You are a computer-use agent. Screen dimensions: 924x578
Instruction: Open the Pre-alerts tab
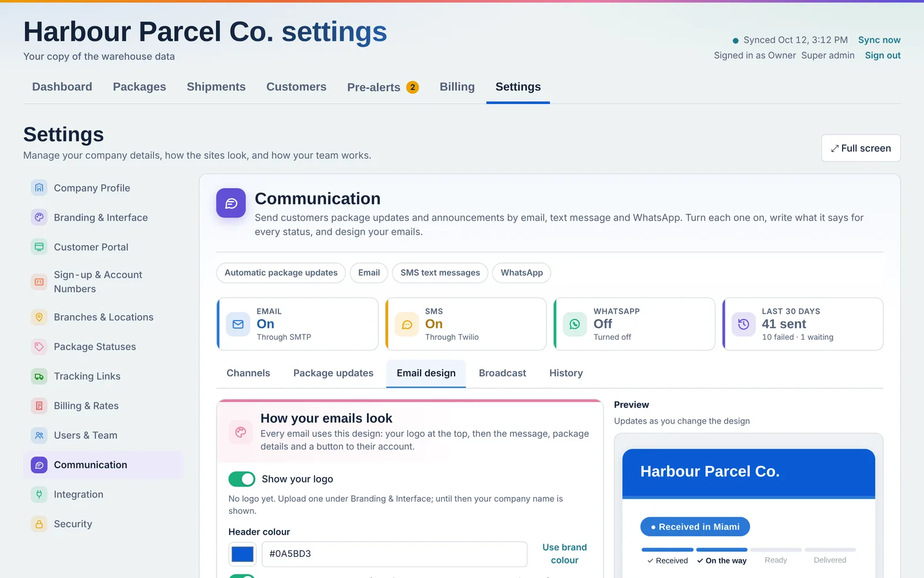(x=383, y=87)
